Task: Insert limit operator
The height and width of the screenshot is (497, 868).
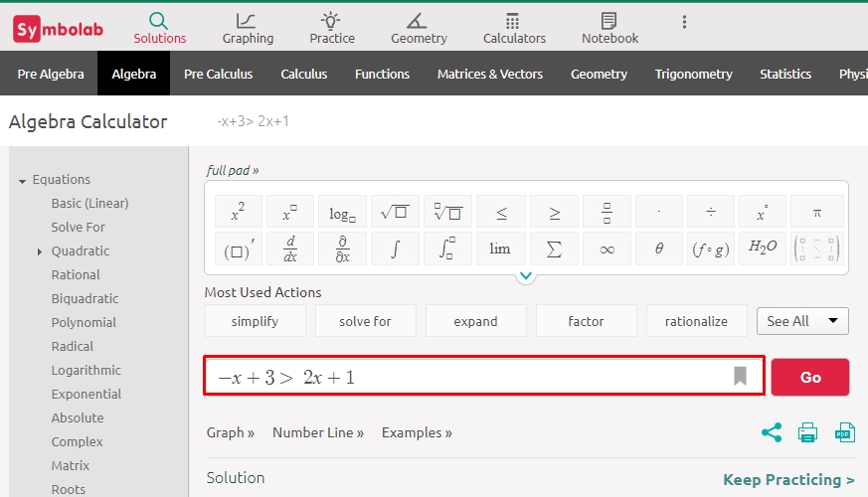Action: [501, 249]
